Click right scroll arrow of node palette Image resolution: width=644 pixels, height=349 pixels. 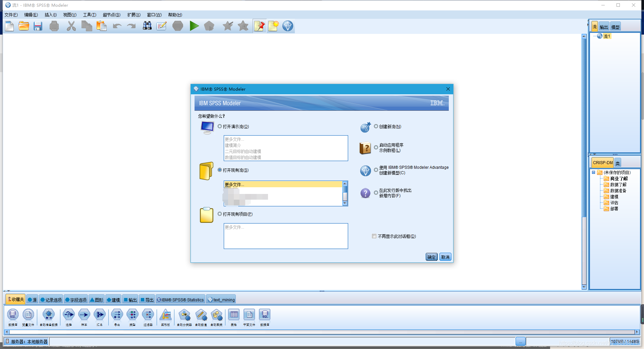tap(637, 332)
